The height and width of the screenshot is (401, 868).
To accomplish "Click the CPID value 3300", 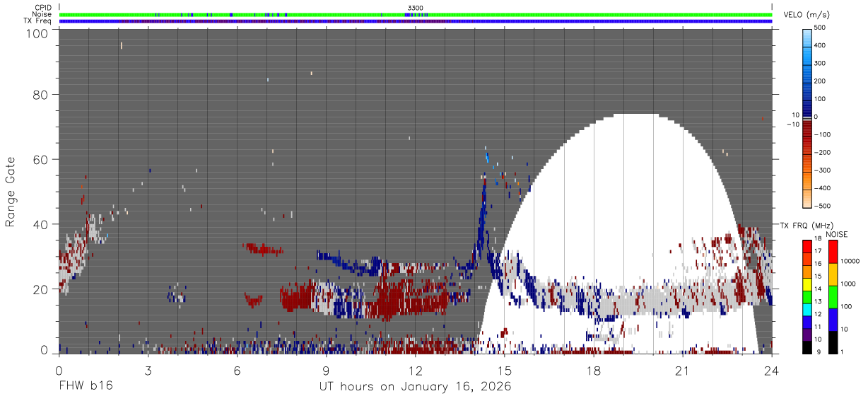I will (415, 8).
